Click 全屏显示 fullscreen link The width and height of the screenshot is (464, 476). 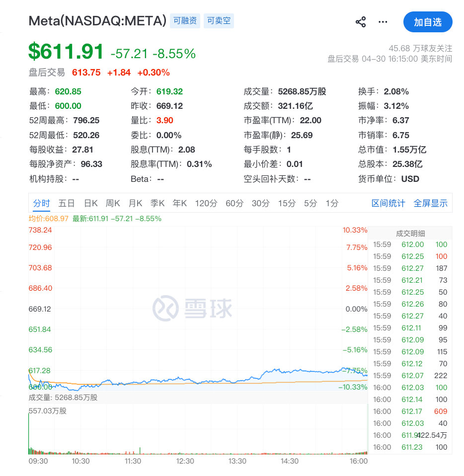point(430,203)
